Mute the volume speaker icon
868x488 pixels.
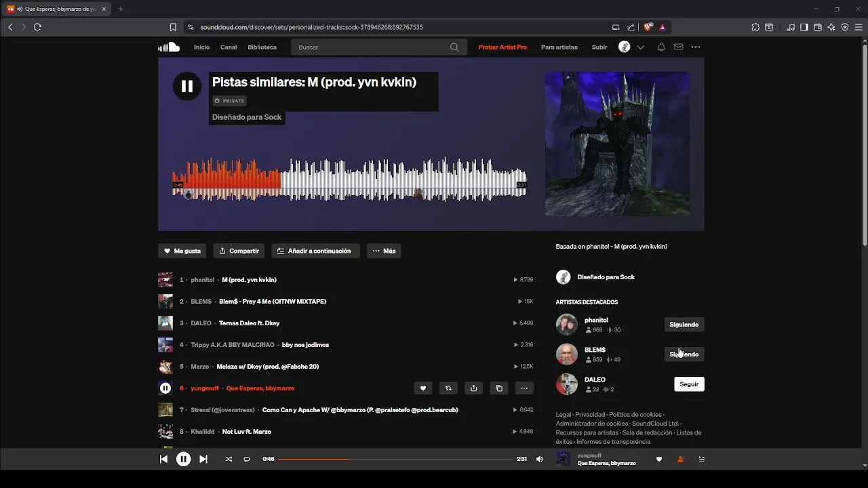(x=540, y=459)
